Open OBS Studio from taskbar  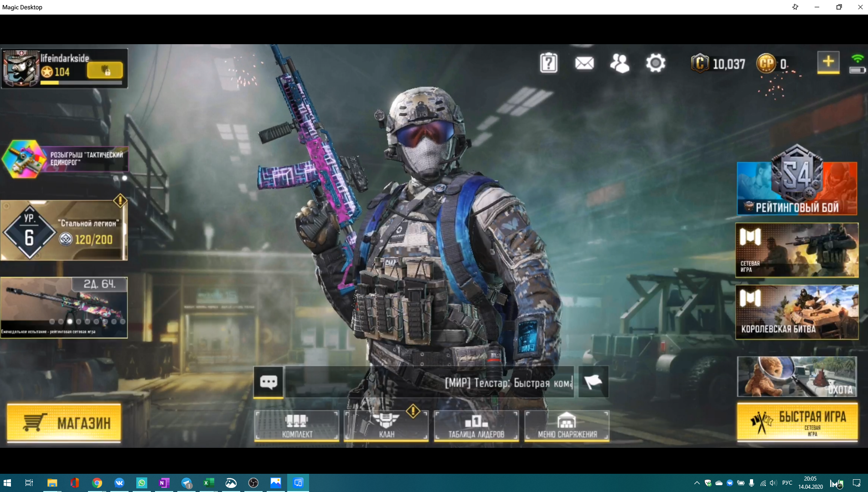tap(253, 483)
